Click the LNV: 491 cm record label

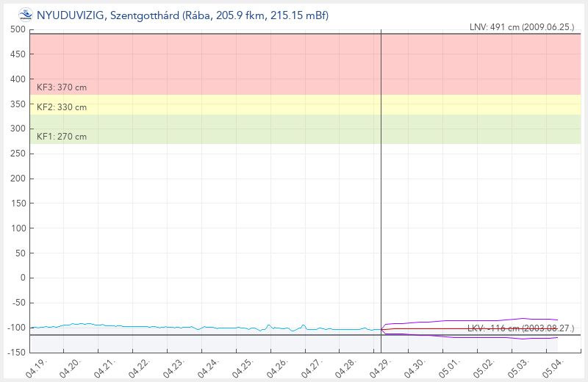tap(523, 27)
